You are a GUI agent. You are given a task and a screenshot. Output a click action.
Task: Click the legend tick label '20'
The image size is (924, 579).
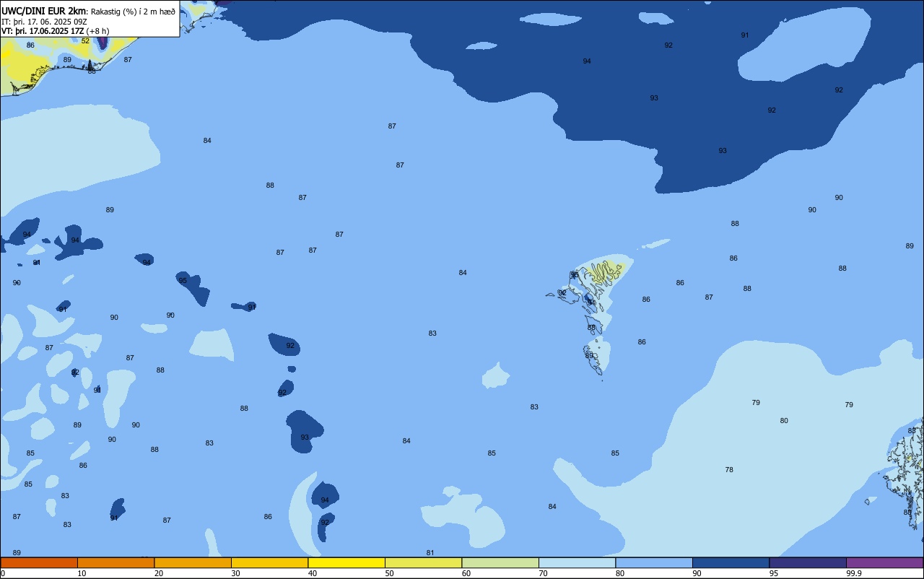click(x=159, y=573)
